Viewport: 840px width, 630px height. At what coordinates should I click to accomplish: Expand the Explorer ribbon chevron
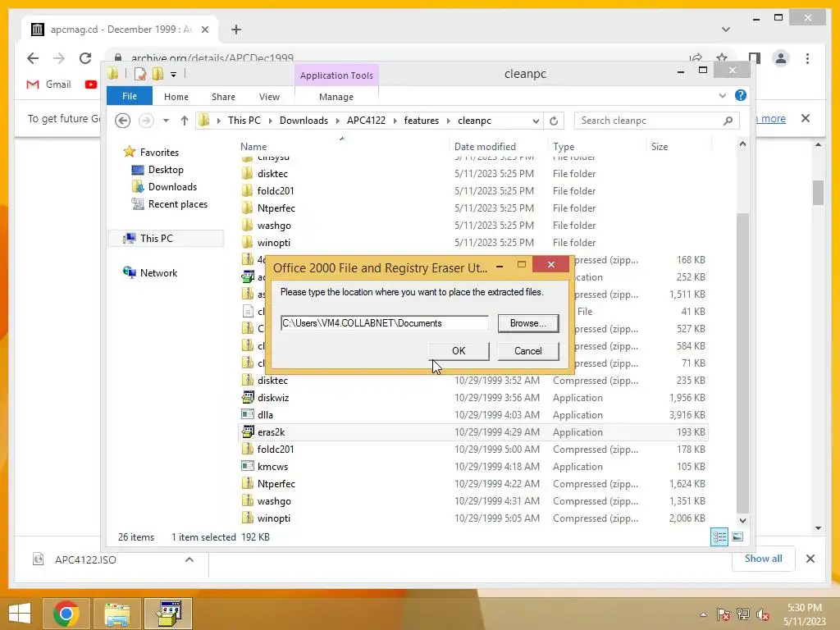click(x=723, y=95)
